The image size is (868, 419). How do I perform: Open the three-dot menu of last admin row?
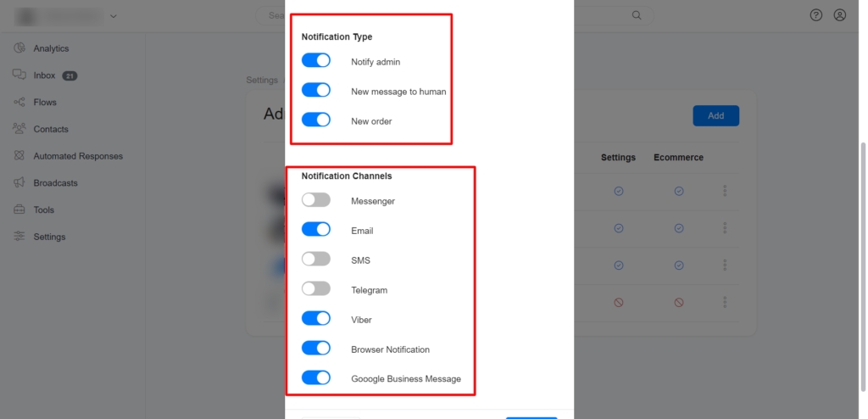pos(725,302)
